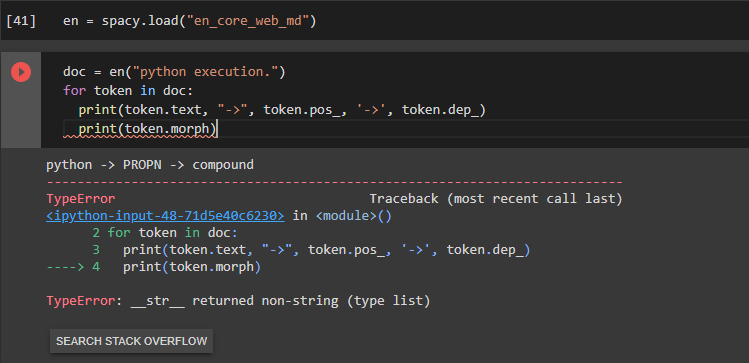Image resolution: width=749 pixels, height=363 pixels.
Task: Click the print(token.text, ...) line in the editor
Action: [x=282, y=110]
